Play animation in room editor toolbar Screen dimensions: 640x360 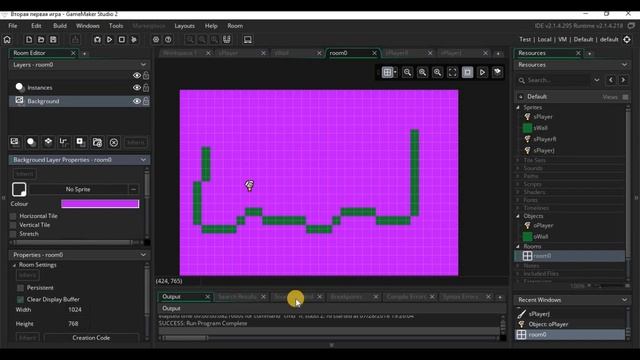482,72
